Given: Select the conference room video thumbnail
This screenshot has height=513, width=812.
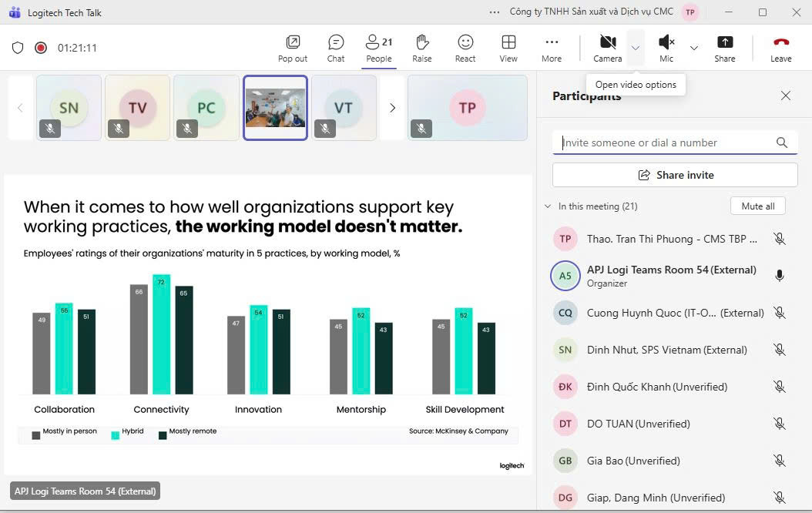Looking at the screenshot, I should [276, 108].
